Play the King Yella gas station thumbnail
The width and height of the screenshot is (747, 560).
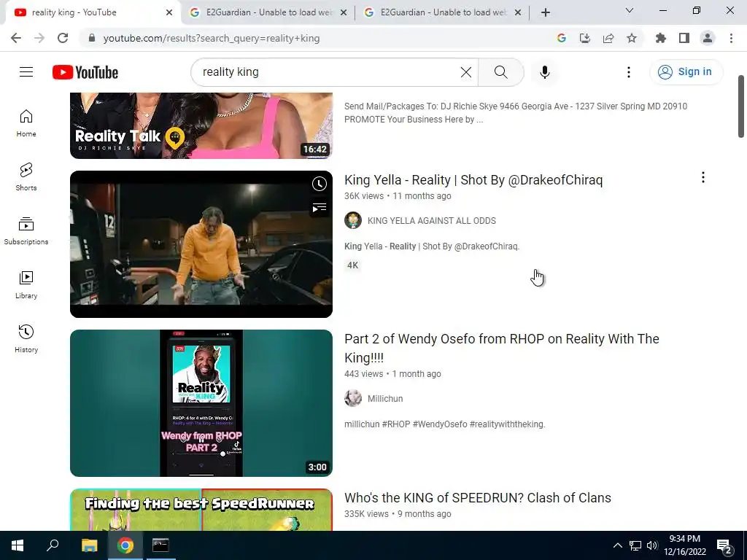[x=201, y=244]
